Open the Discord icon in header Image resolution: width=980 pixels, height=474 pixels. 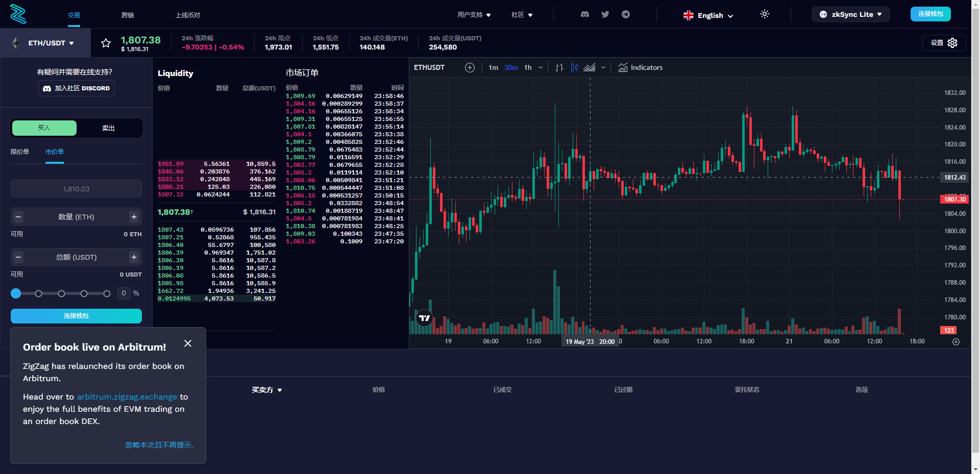pyautogui.click(x=585, y=14)
